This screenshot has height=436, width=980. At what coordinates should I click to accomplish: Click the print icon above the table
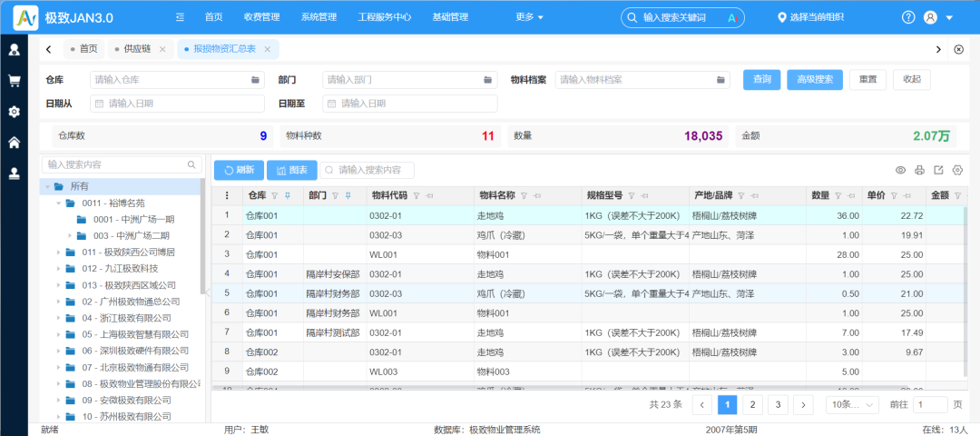click(x=919, y=170)
